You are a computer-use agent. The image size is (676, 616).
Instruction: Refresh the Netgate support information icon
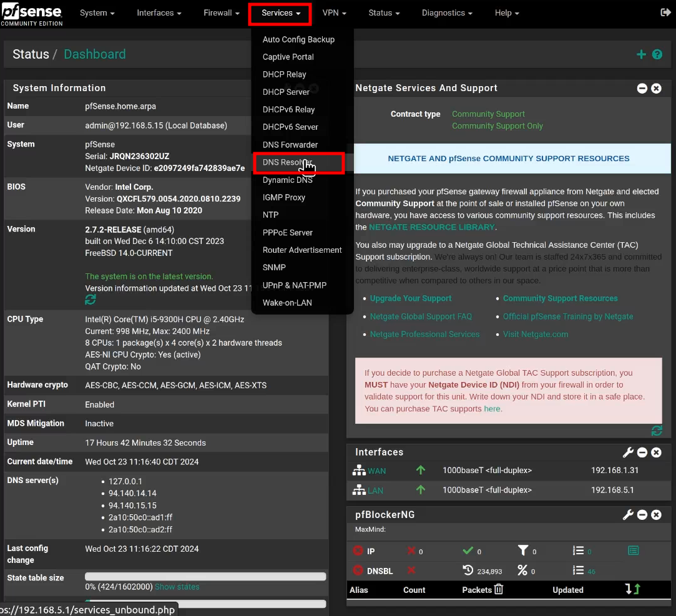pyautogui.click(x=657, y=431)
